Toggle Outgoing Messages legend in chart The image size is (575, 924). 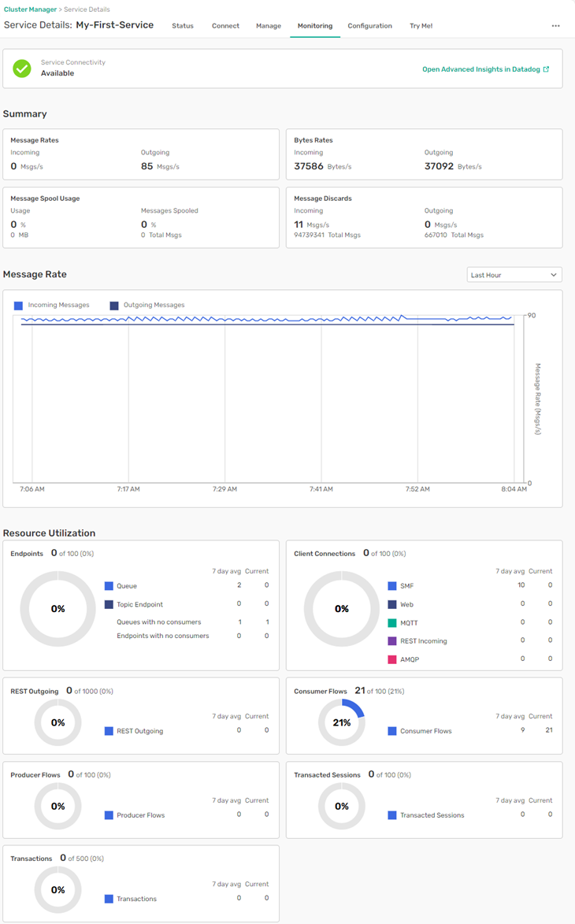(147, 305)
